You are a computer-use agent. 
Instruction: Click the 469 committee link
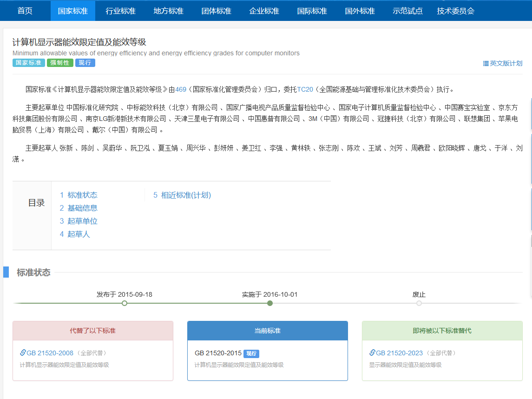pos(181,89)
